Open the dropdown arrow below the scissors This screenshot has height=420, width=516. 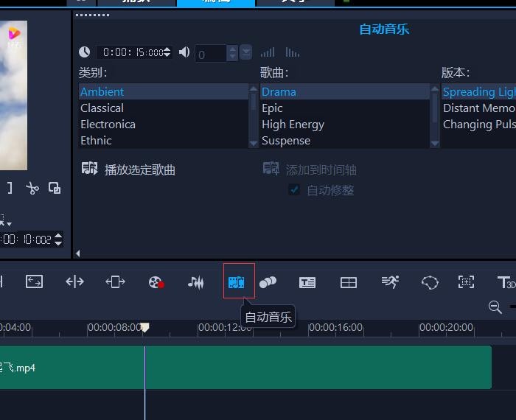(9, 224)
